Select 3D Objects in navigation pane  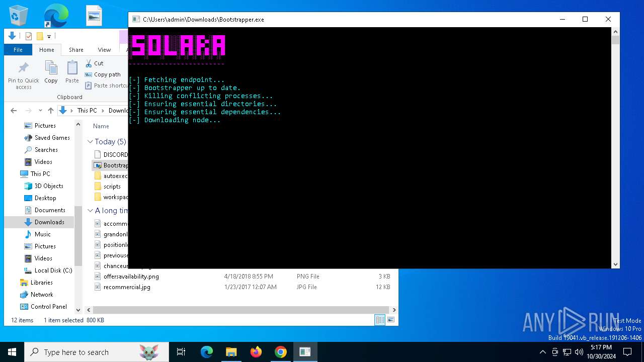coord(44,186)
